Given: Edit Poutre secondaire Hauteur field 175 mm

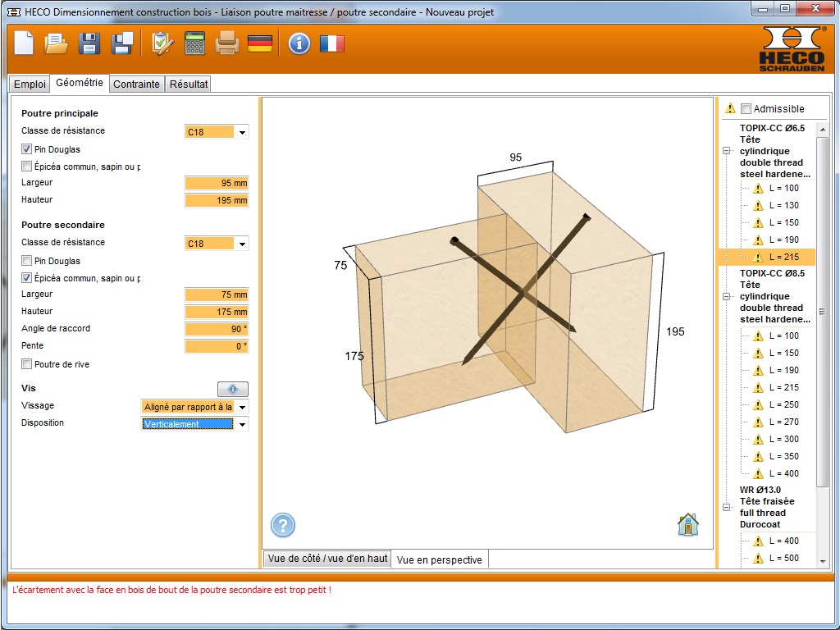Looking at the screenshot, I should (x=217, y=312).
